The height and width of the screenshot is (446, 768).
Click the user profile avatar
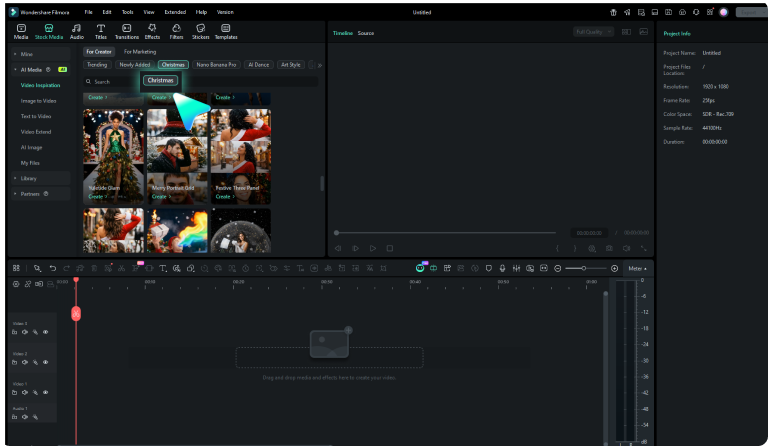click(723, 12)
